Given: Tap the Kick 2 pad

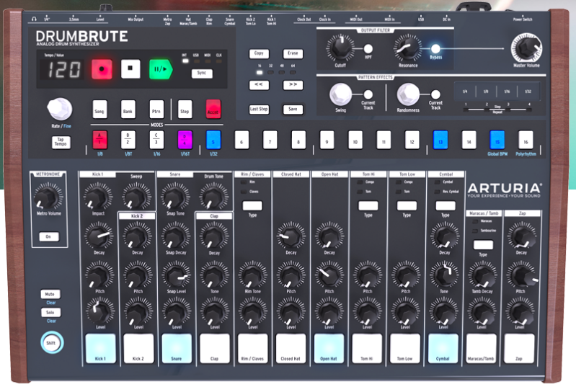Looking at the screenshot, I should pyautogui.click(x=138, y=348).
